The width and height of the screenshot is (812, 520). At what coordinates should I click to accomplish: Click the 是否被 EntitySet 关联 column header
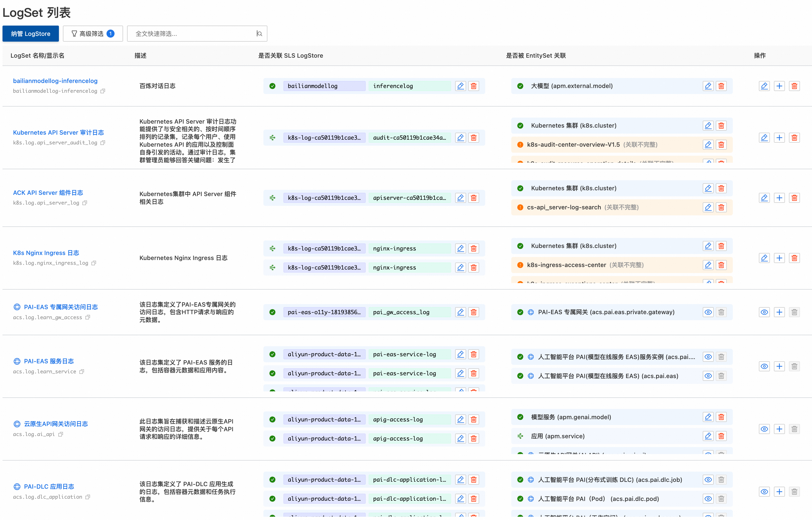[536, 56]
